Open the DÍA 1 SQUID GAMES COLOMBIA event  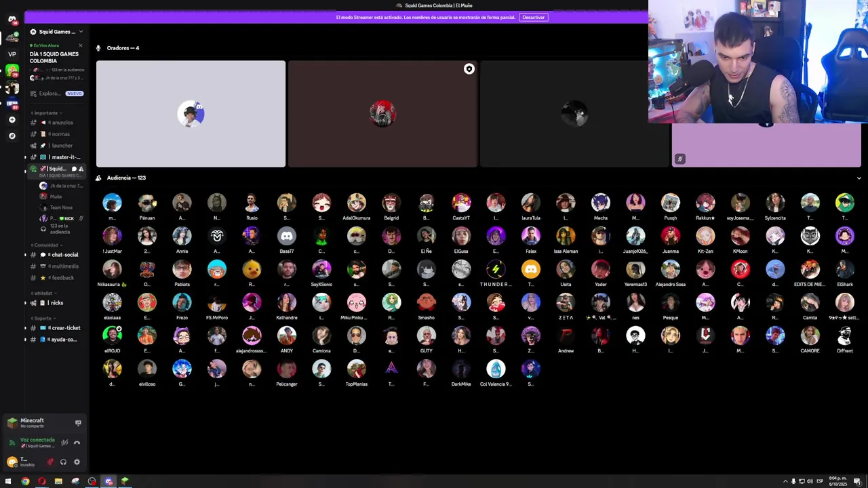tap(54, 58)
